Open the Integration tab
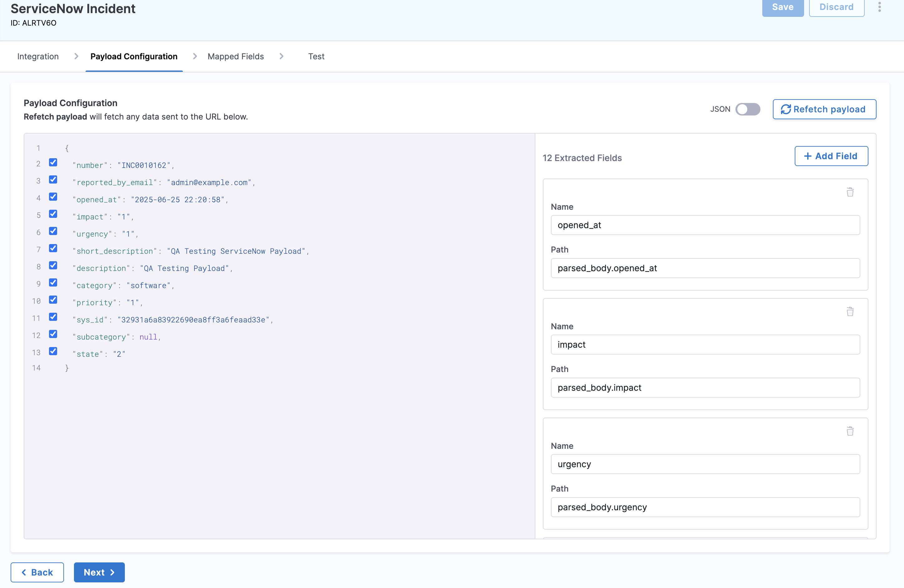Screen dimensions: 904x588 point(38,56)
